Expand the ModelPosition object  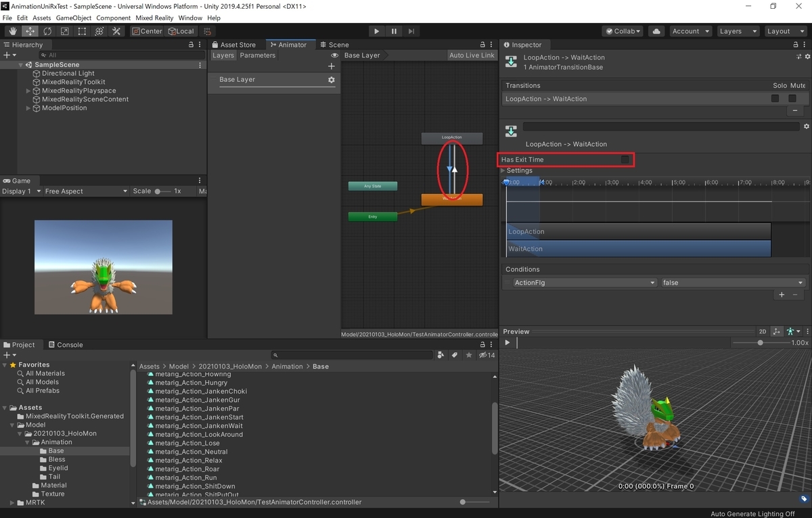pyautogui.click(x=28, y=108)
